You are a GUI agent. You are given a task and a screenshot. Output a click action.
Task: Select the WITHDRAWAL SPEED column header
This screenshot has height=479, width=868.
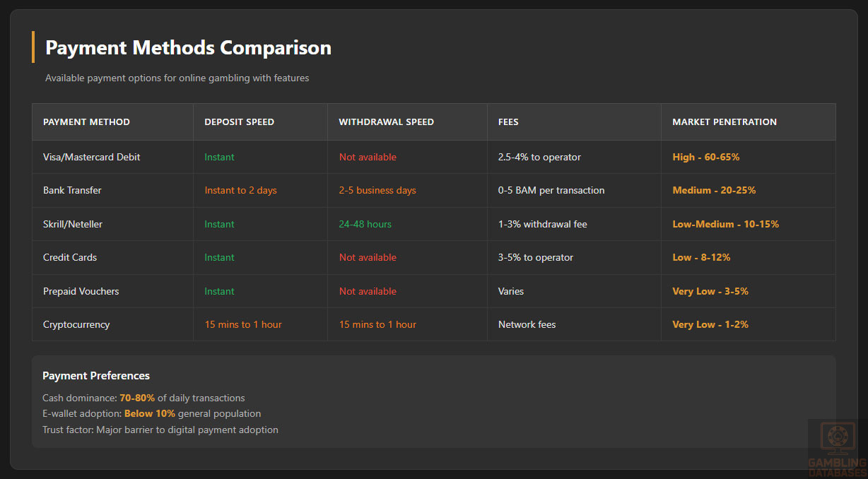tap(386, 122)
